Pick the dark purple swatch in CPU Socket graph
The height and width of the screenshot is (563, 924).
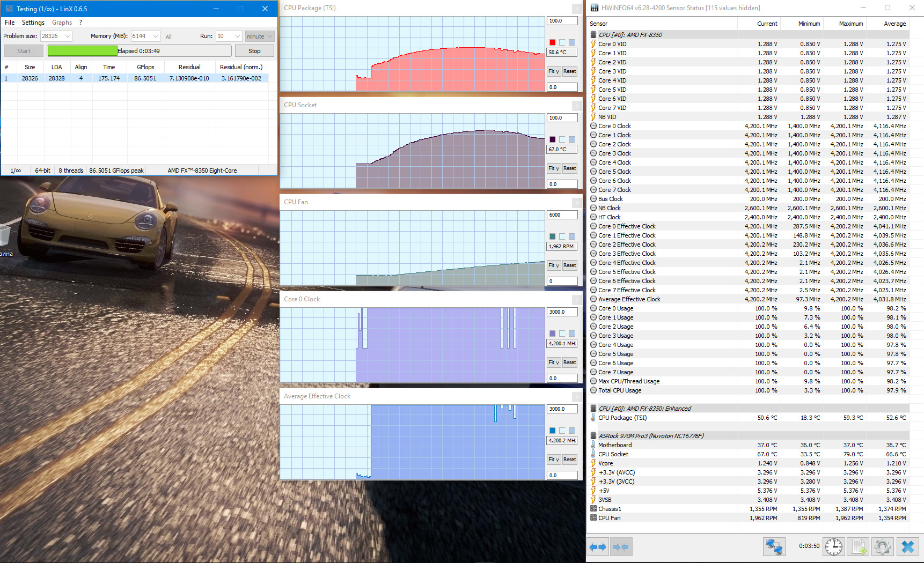coord(553,139)
